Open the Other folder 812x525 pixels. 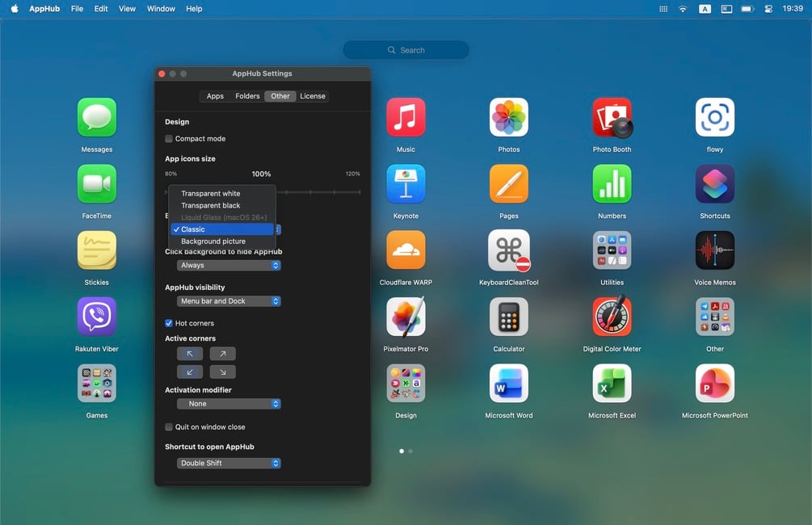pyautogui.click(x=715, y=317)
